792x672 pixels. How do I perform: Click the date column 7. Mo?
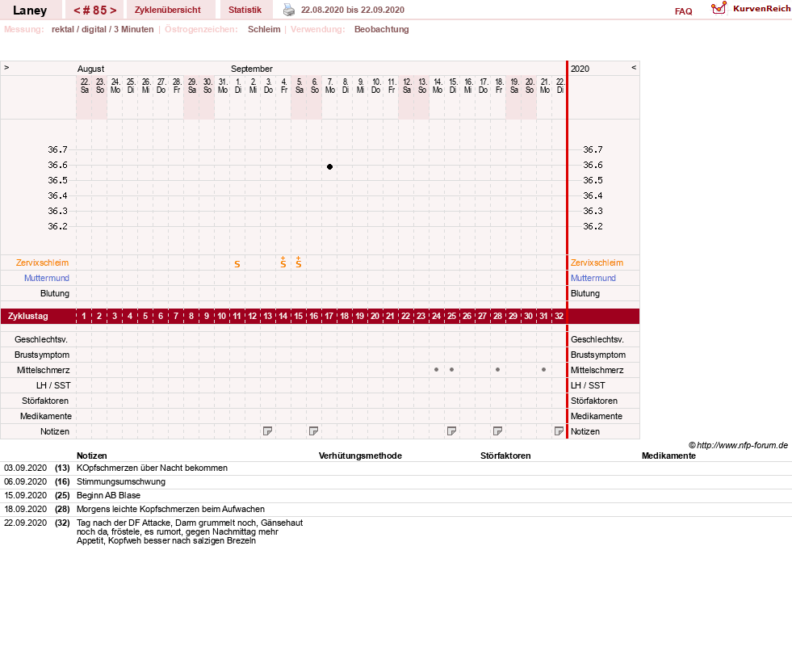(330, 86)
